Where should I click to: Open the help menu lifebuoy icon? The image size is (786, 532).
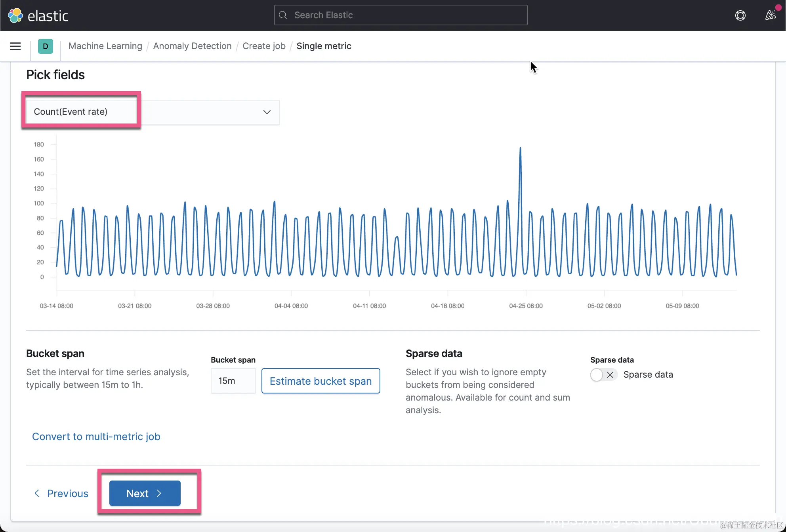[740, 15]
